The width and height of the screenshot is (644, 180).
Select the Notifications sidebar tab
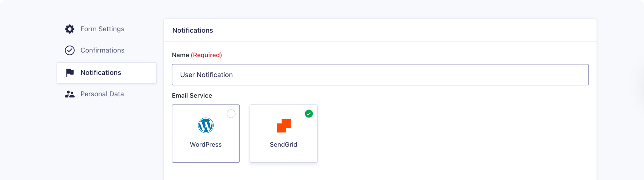[x=101, y=73]
